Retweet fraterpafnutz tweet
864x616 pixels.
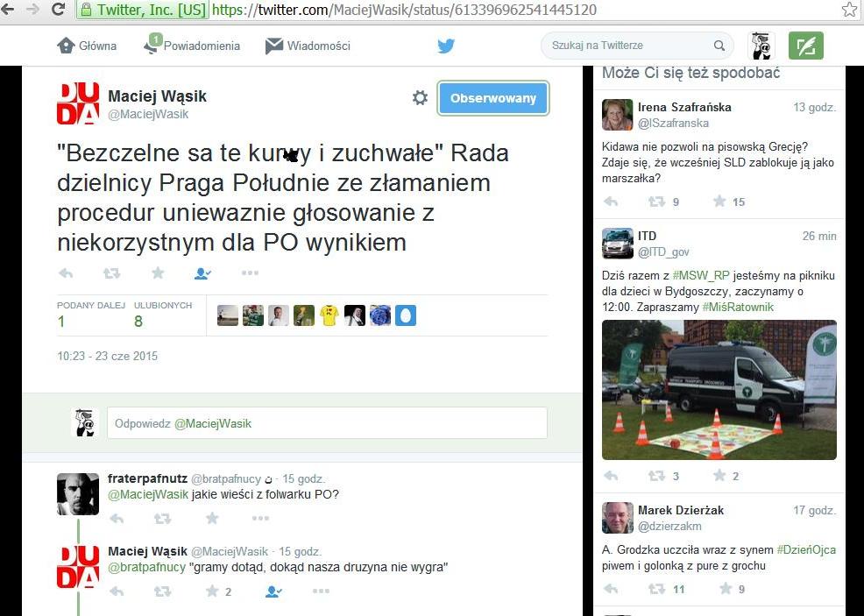162,518
